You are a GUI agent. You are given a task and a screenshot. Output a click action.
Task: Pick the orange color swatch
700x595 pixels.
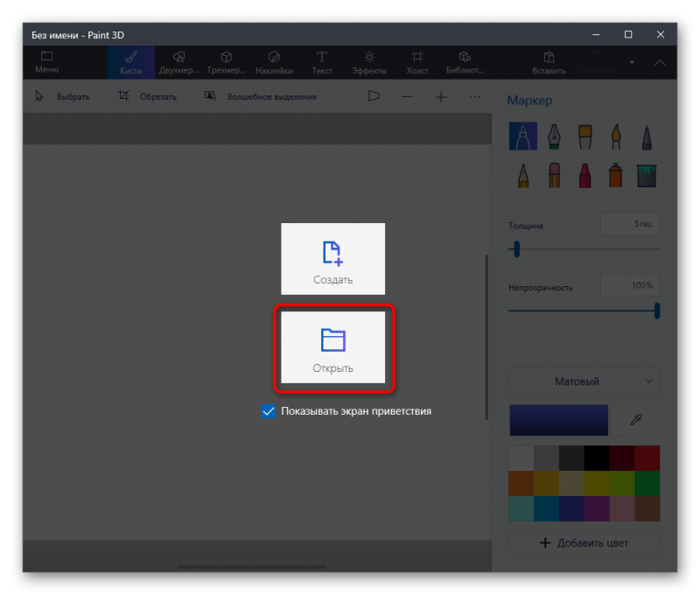click(x=521, y=483)
